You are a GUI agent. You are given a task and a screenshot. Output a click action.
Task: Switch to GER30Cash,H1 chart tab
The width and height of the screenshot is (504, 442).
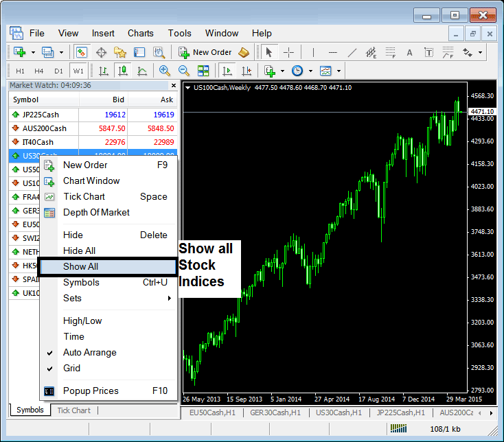pyautogui.click(x=275, y=412)
